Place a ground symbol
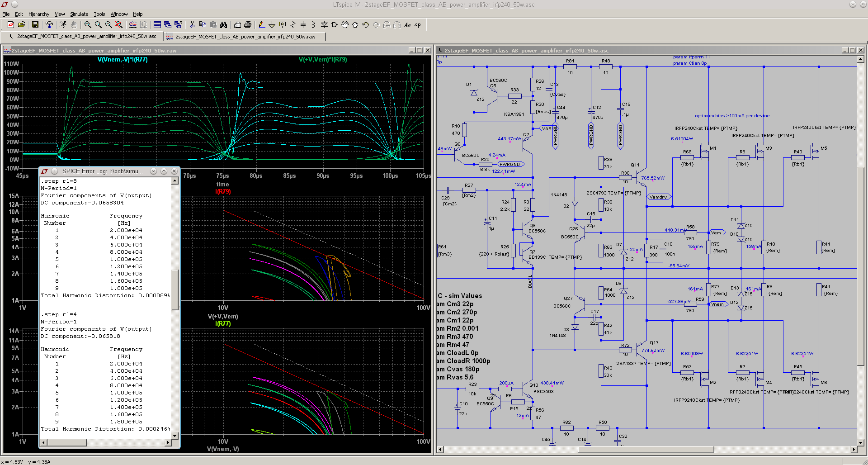This screenshot has width=868, height=465. [x=272, y=25]
